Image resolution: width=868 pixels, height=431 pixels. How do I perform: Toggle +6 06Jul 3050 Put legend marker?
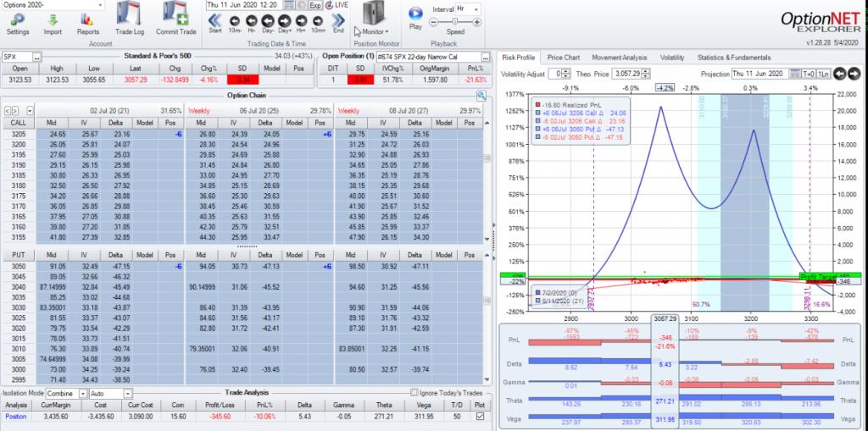[x=537, y=129]
